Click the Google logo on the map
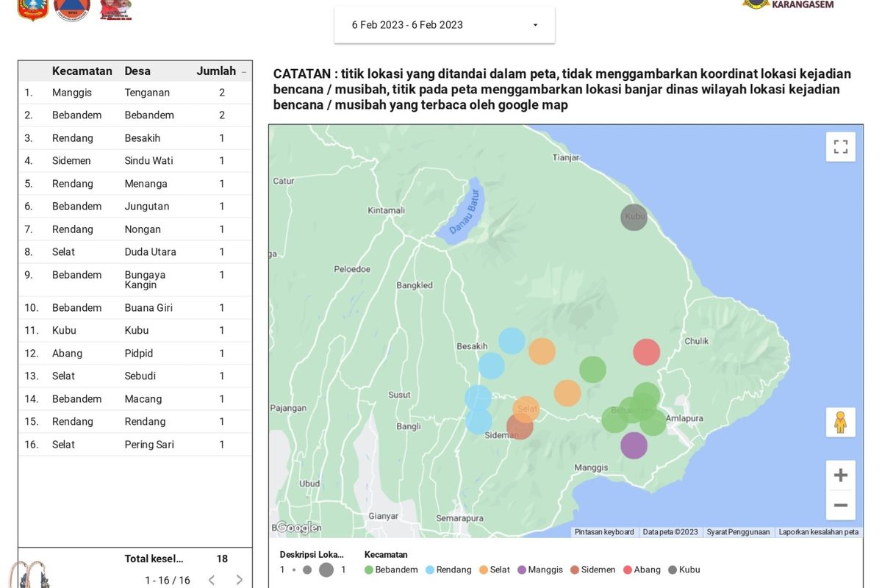The width and height of the screenshot is (882, 588). point(297,528)
